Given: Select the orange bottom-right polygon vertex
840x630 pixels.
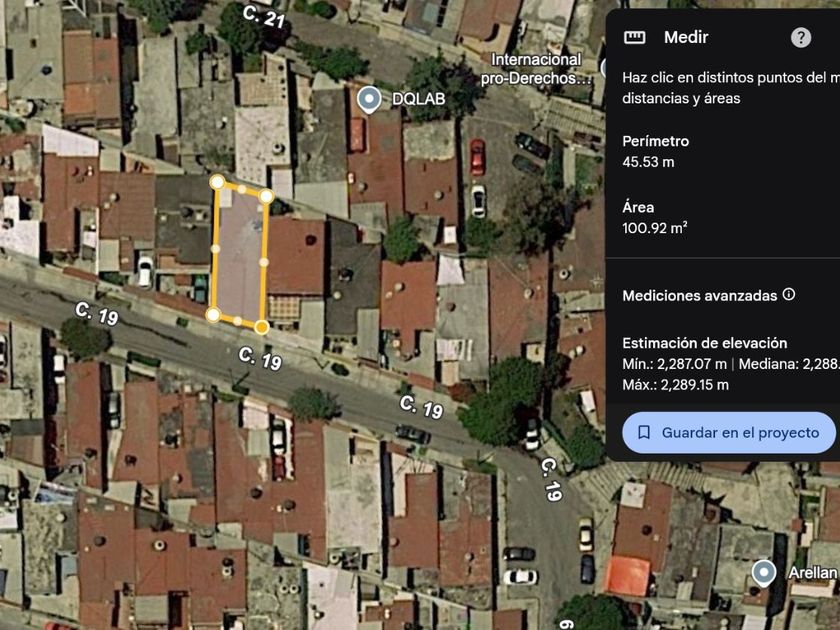Looking at the screenshot, I should [261, 327].
